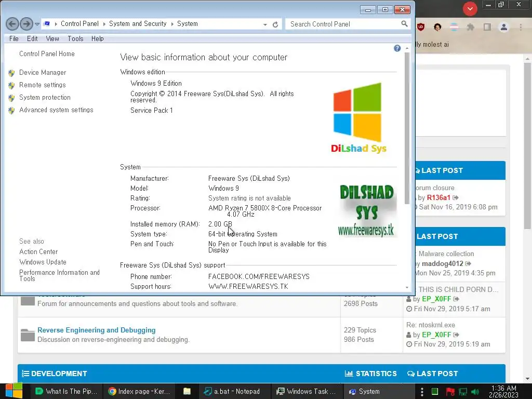The image size is (532, 399).
Task: Open the Tools menu
Action: click(x=75, y=38)
